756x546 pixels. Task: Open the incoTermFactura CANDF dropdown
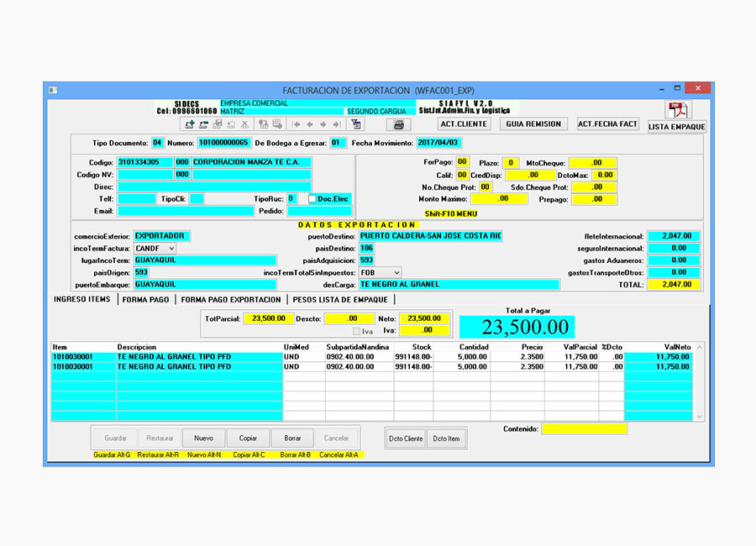(x=171, y=249)
